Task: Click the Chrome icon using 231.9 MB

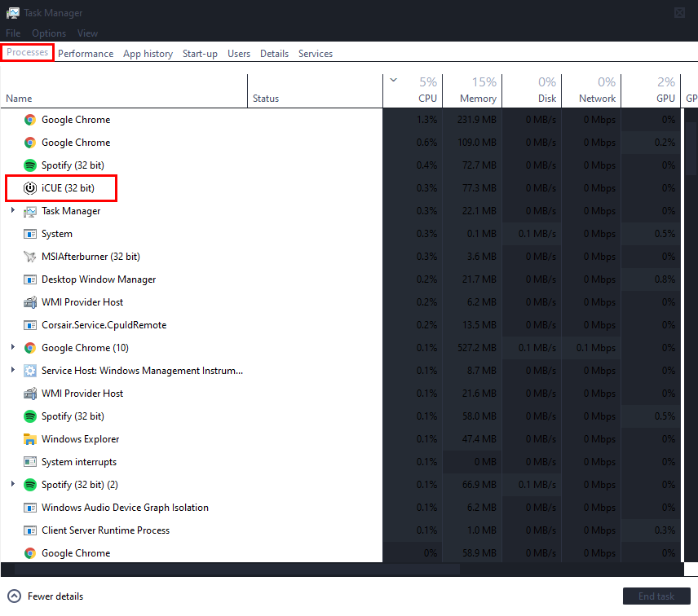Action: pos(30,120)
